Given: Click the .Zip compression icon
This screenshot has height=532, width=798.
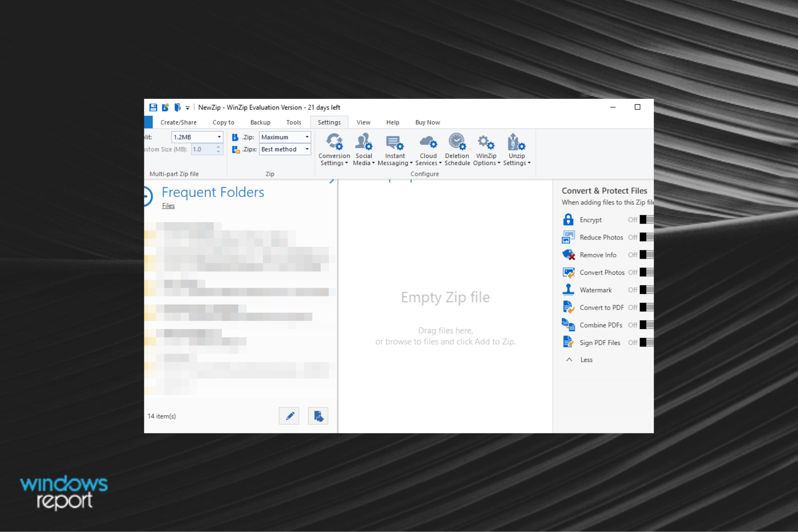Looking at the screenshot, I should [x=235, y=137].
